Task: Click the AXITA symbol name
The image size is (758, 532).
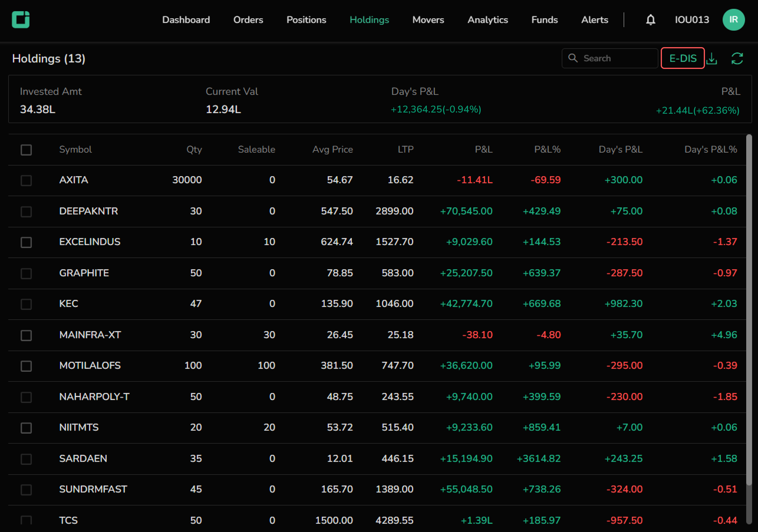Action: 74,180
